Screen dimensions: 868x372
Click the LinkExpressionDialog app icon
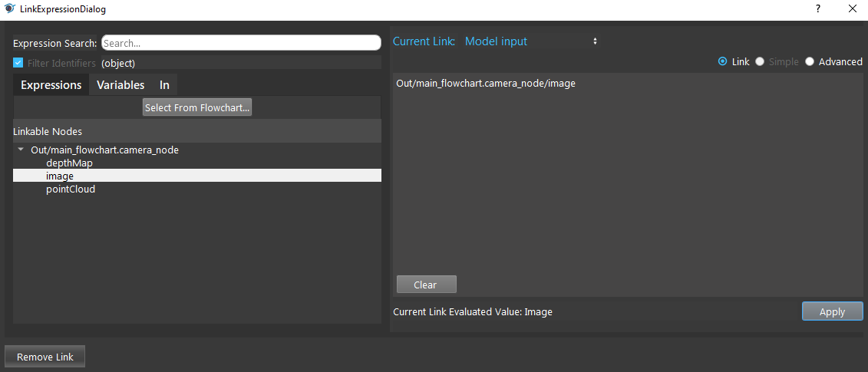(9, 9)
